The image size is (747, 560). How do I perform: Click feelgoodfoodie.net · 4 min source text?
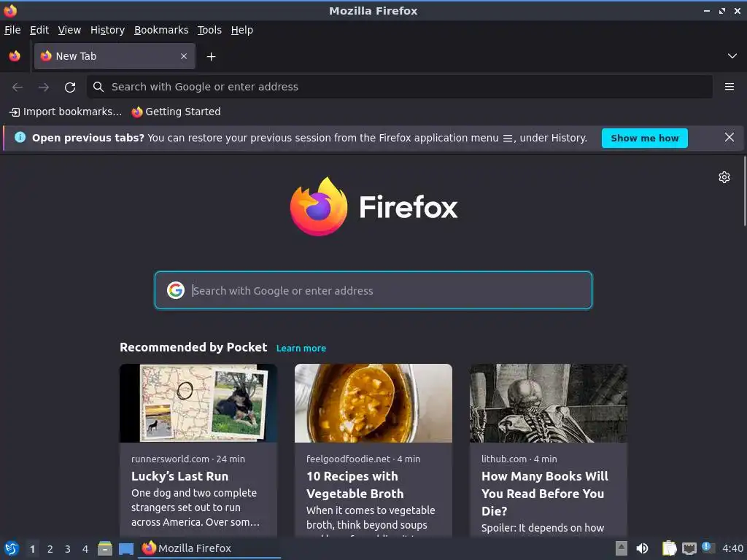pyautogui.click(x=363, y=459)
